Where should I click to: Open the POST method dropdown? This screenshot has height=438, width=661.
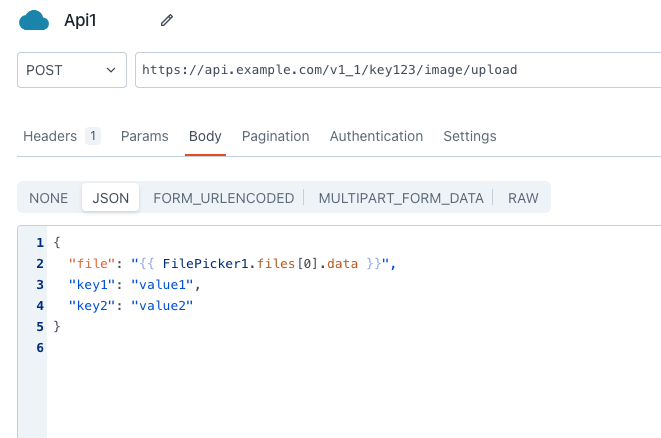tap(72, 70)
